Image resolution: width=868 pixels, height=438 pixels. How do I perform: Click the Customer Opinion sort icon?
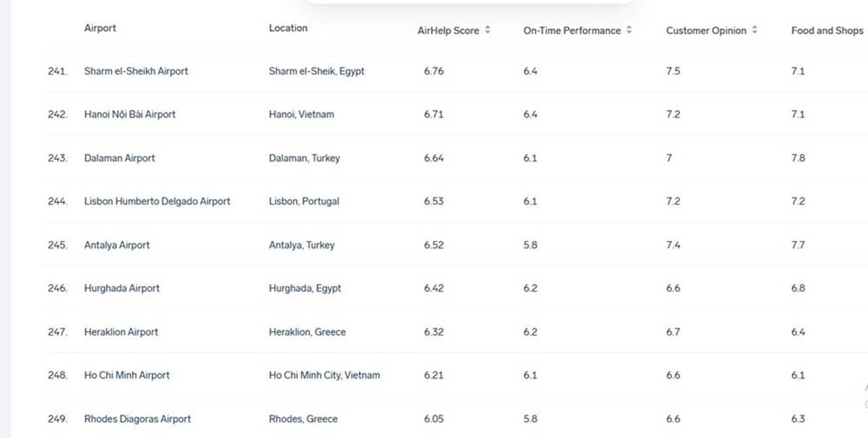click(x=754, y=30)
